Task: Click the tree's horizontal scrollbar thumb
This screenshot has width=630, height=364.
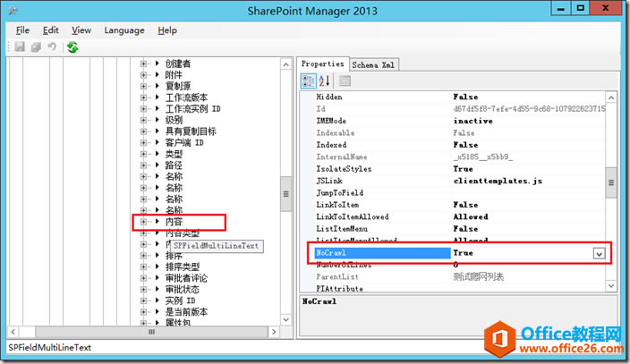Action: 151,332
